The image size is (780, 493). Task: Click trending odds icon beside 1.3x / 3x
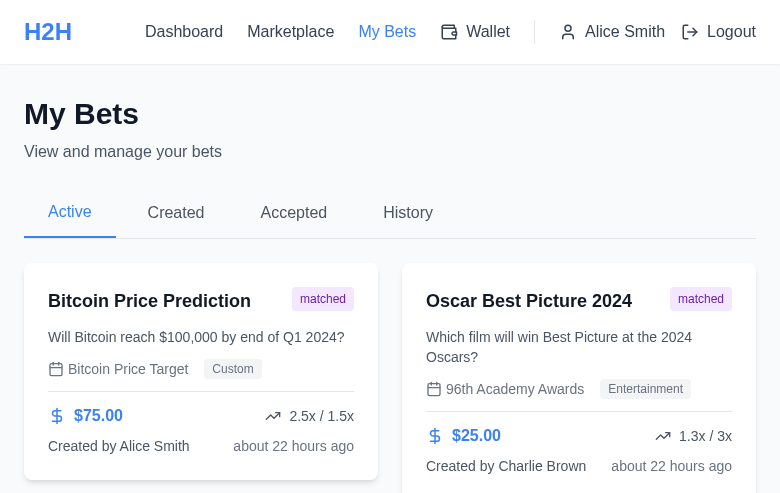pos(663,436)
